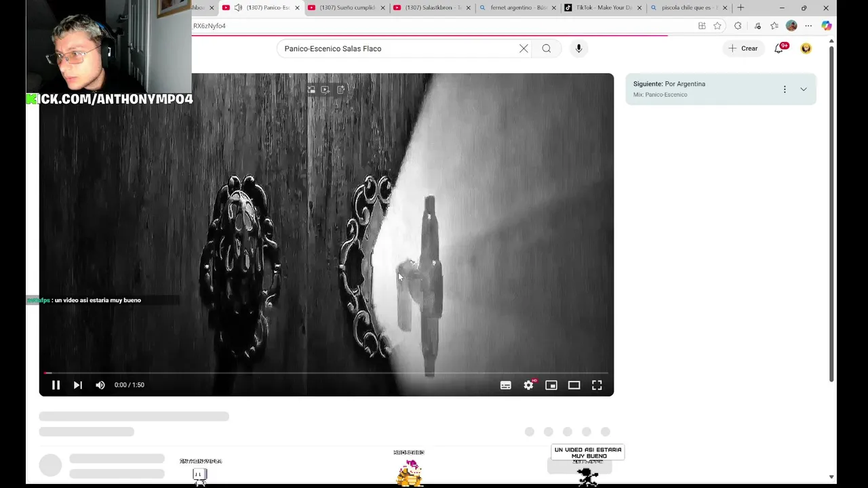The width and height of the screenshot is (868, 488).
Task: Open a new browser tab
Action: pyautogui.click(x=741, y=7)
